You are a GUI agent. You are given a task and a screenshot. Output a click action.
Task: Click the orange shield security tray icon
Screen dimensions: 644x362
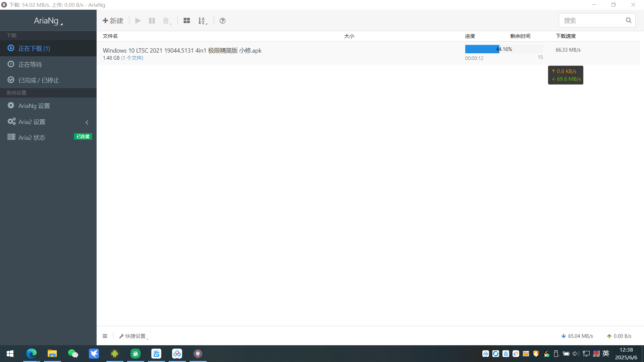536,354
